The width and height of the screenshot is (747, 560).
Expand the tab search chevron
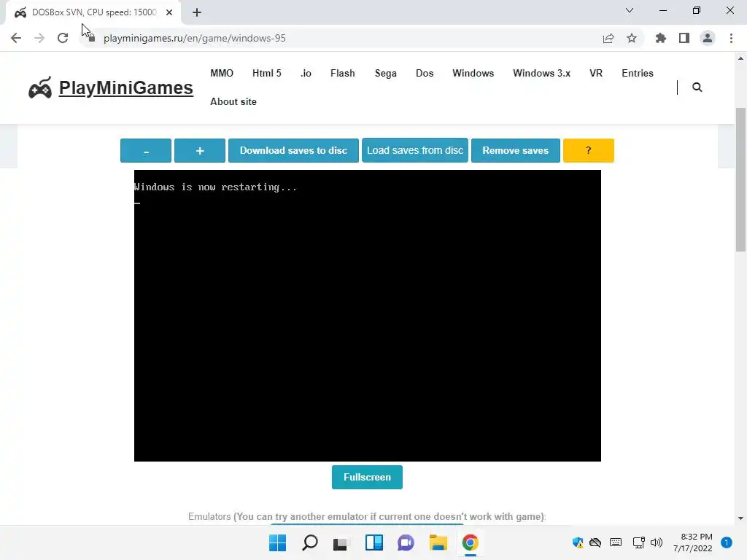pos(630,10)
